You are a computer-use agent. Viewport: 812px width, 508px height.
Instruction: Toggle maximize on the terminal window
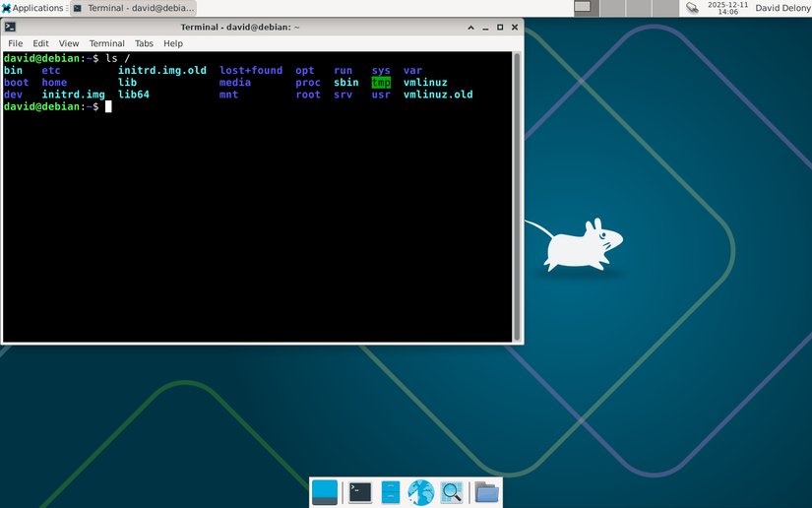click(x=499, y=27)
